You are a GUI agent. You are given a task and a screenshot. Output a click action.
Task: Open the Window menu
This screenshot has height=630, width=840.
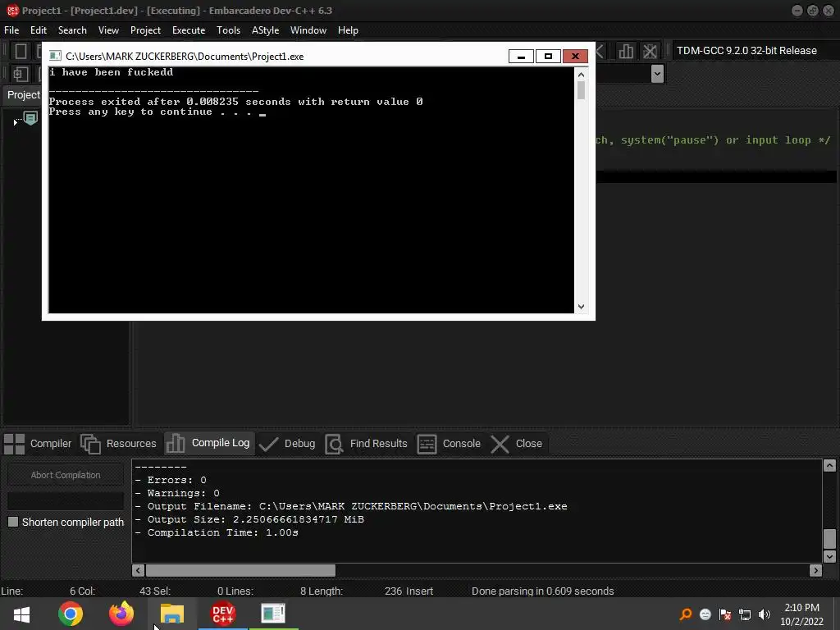pyautogui.click(x=308, y=30)
